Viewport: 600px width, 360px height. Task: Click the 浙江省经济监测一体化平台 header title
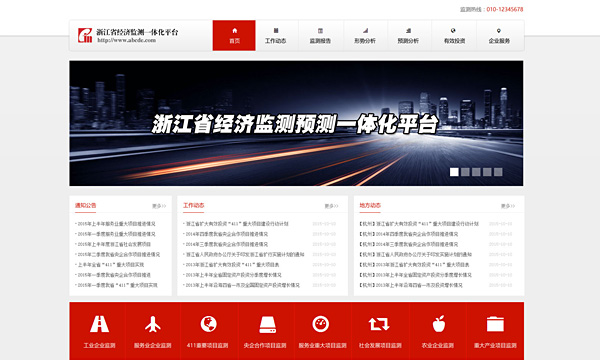137,32
